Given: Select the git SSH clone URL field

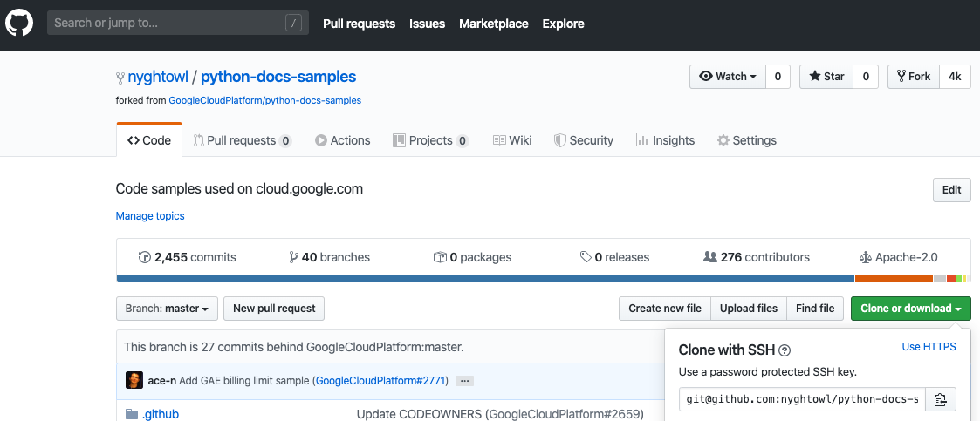Looking at the screenshot, I should point(803,400).
